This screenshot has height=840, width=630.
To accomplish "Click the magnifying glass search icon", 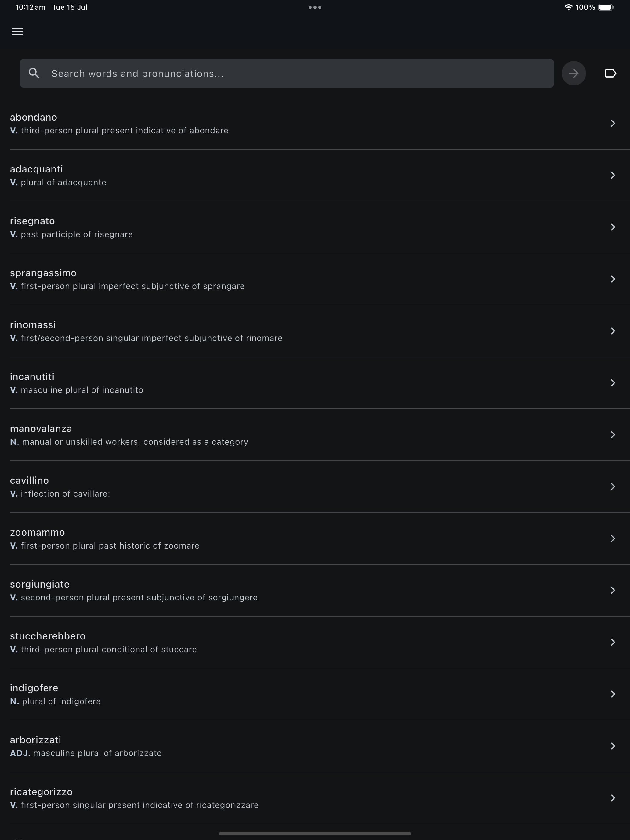I will coord(34,73).
